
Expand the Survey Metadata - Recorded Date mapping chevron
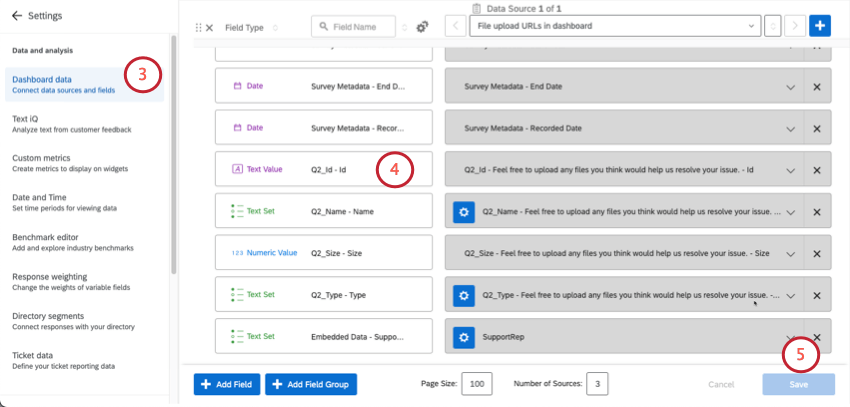(x=791, y=129)
